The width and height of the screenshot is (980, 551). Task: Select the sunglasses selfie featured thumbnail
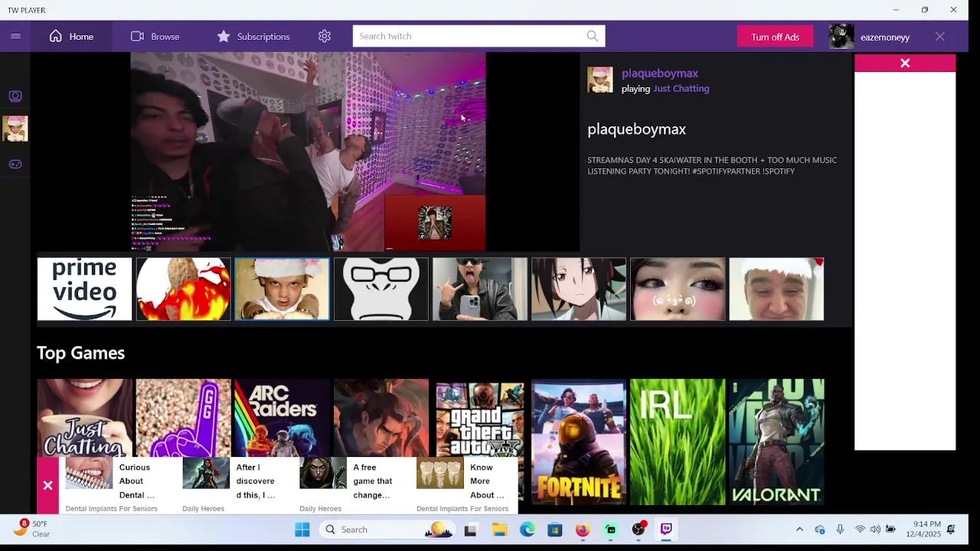pos(479,289)
